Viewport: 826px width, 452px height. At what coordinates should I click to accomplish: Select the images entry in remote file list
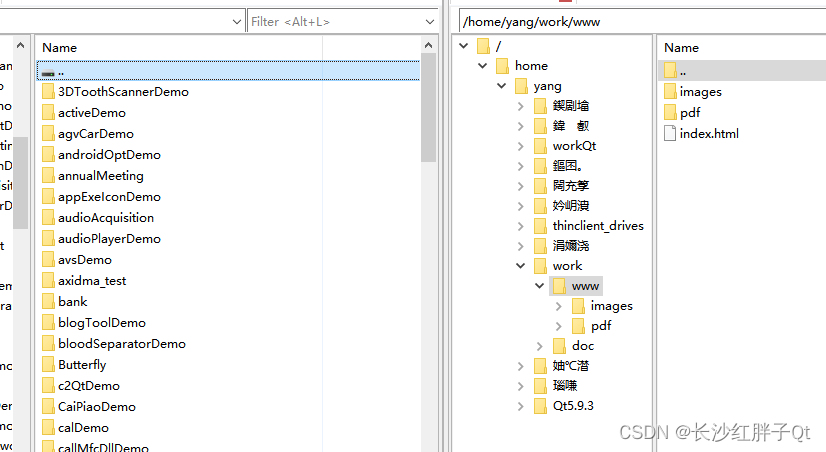click(x=701, y=92)
